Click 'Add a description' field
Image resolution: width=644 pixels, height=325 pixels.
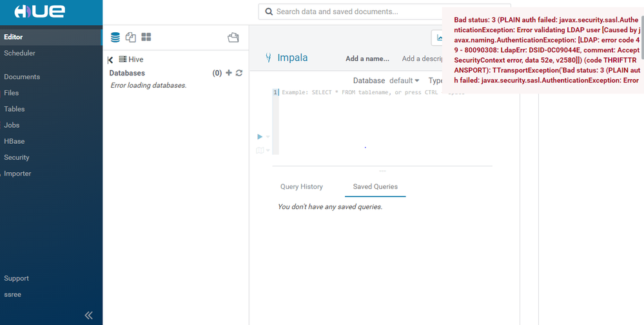pos(422,59)
